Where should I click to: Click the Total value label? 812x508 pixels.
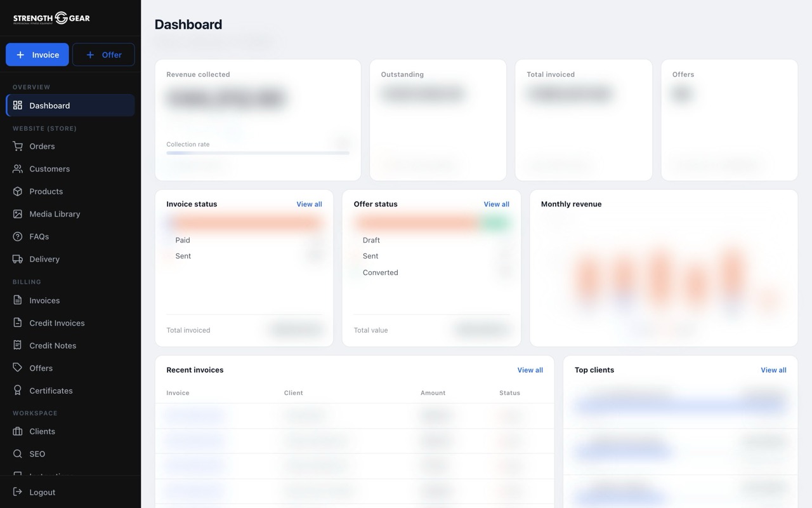[x=370, y=330]
